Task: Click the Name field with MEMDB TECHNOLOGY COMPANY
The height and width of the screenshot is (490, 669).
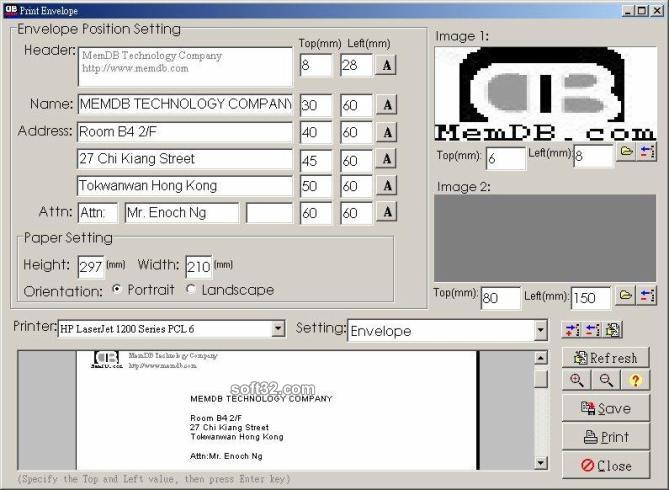Action: [185, 105]
